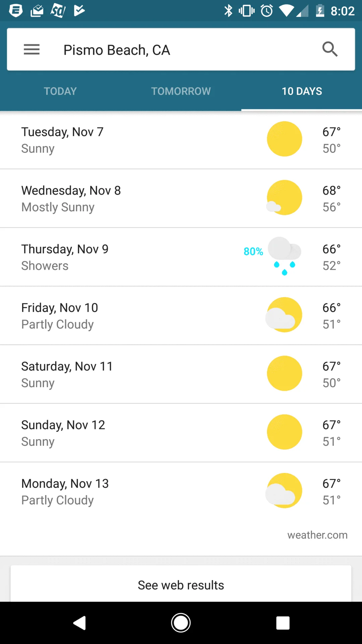
Task: Open the Sunday, Nov 12 forecast row
Action: [x=181, y=433]
